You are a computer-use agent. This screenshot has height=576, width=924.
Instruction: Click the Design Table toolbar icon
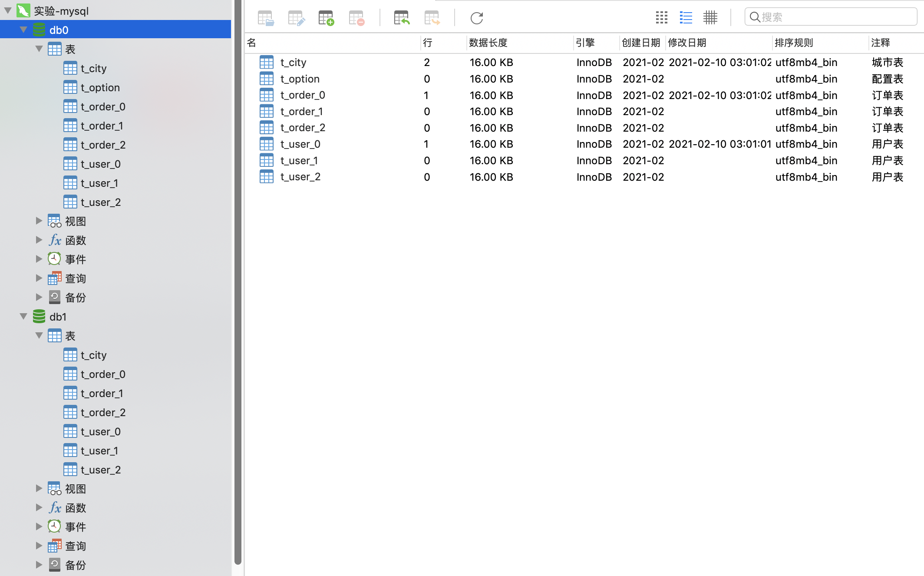pyautogui.click(x=296, y=18)
